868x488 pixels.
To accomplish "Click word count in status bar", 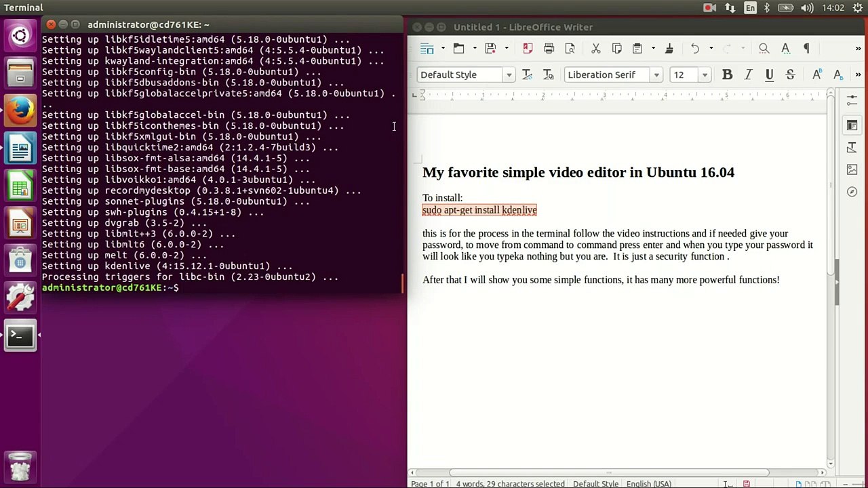I will pyautogui.click(x=510, y=483).
